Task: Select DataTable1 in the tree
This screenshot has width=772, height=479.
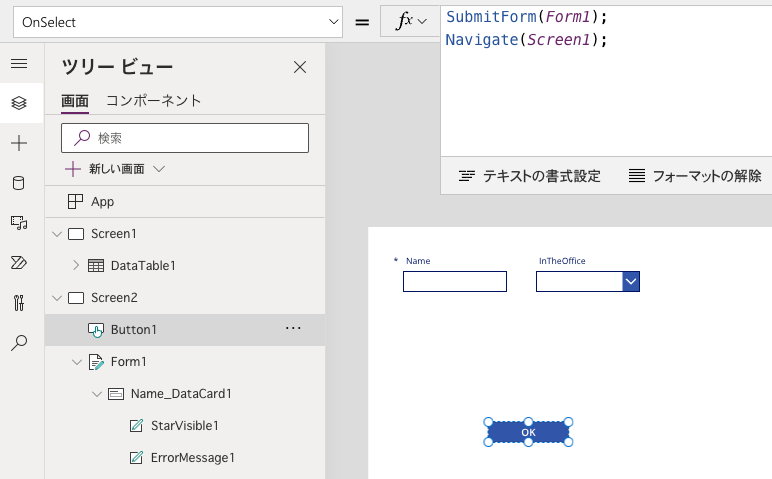Action: pos(143,266)
